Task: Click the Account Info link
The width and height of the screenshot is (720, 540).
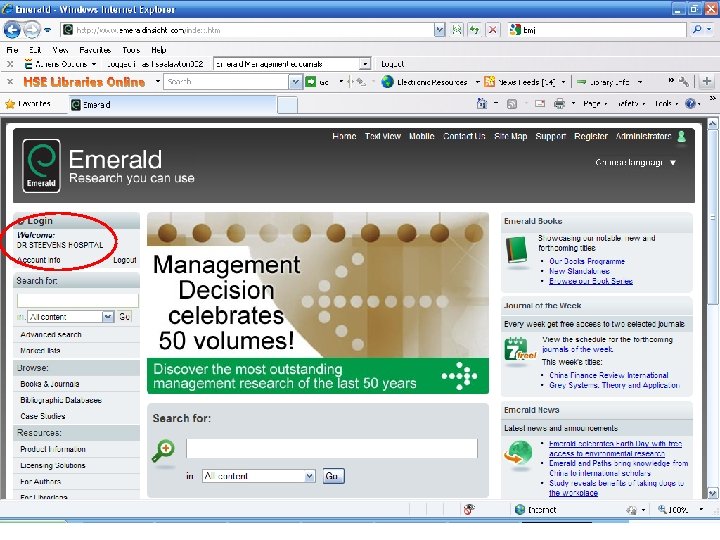Action: tap(39, 260)
